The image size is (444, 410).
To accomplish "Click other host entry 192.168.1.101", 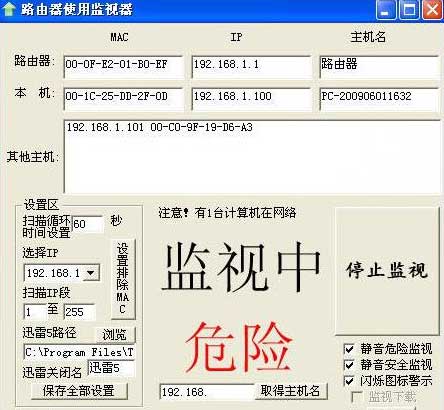I will (160, 127).
